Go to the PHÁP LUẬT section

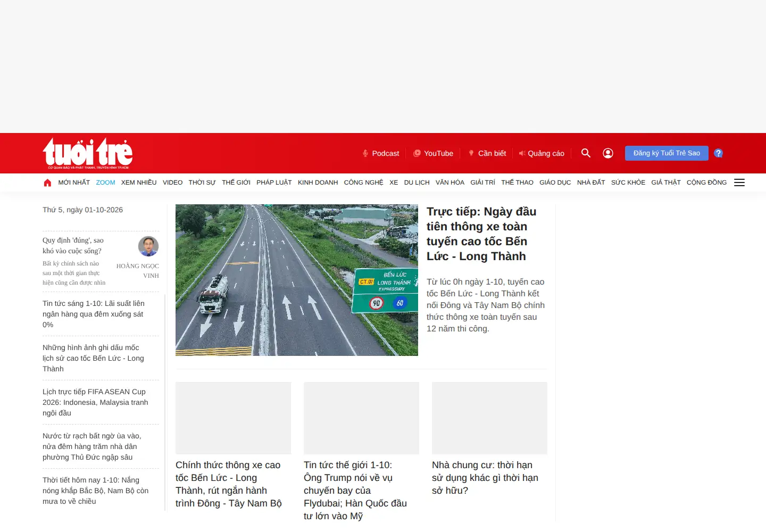274,182
